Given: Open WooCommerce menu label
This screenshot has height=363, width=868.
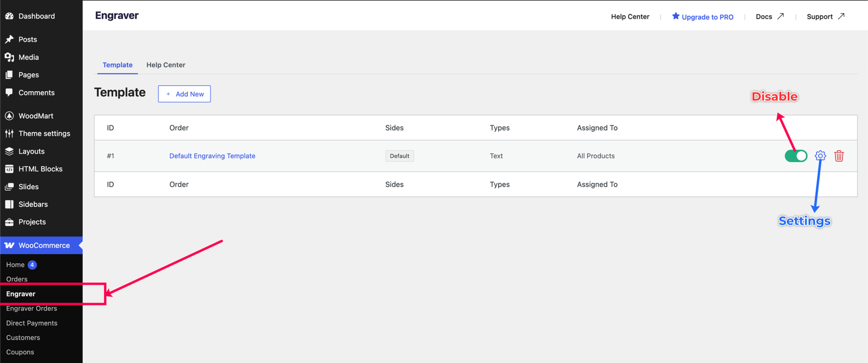Looking at the screenshot, I should (x=44, y=245).
